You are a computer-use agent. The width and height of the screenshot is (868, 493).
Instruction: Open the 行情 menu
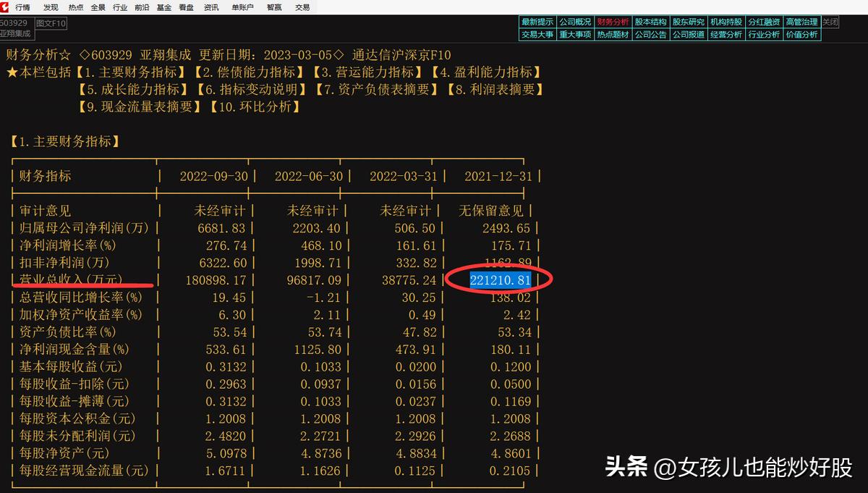pos(22,7)
